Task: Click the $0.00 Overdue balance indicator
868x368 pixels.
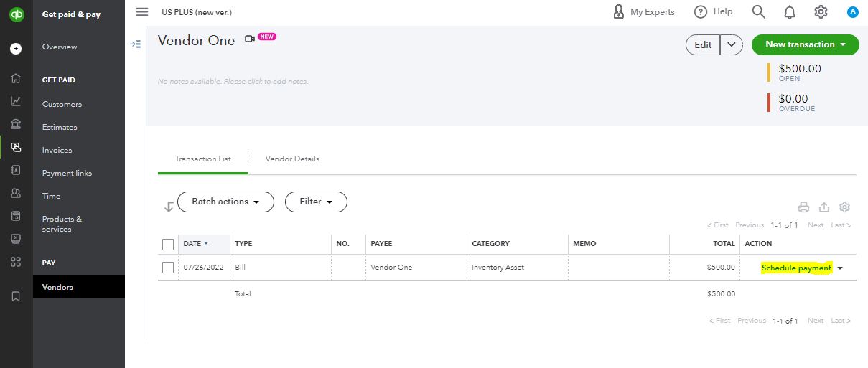Action: (x=793, y=103)
